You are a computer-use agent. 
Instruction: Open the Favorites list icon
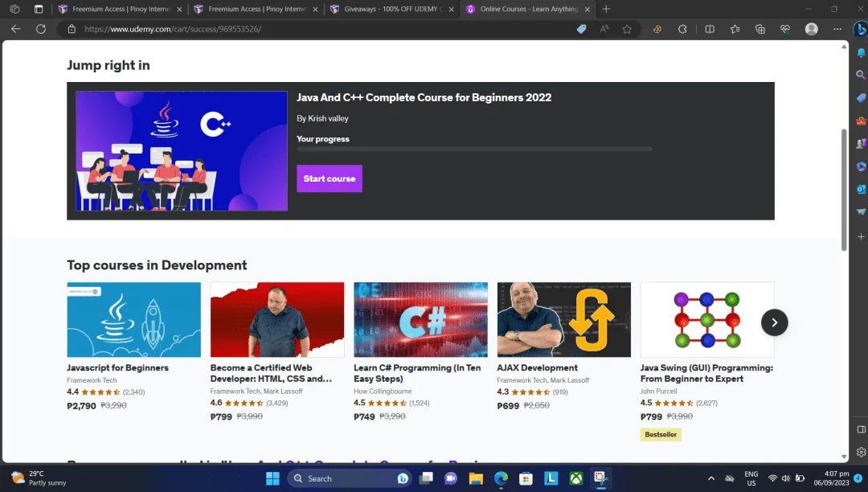pyautogui.click(x=735, y=29)
